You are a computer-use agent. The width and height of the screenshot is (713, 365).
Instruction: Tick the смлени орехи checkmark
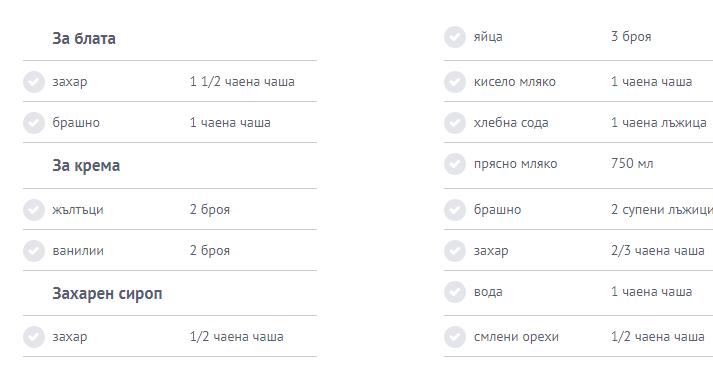tap(455, 337)
